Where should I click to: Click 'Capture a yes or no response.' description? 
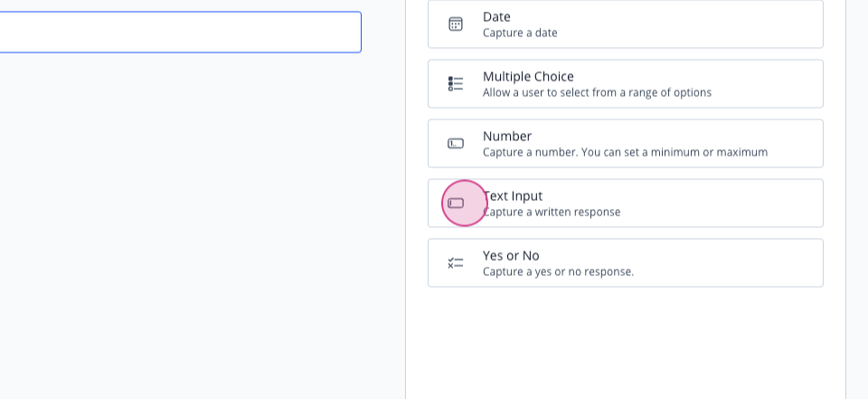558,271
